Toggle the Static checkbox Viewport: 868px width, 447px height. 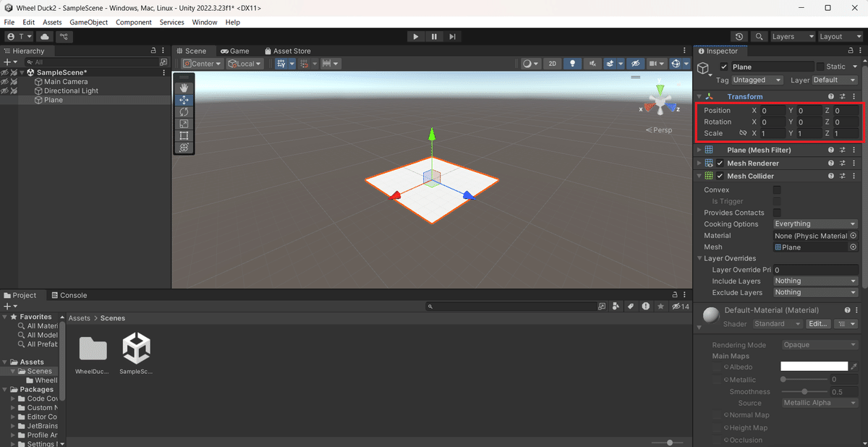point(820,67)
